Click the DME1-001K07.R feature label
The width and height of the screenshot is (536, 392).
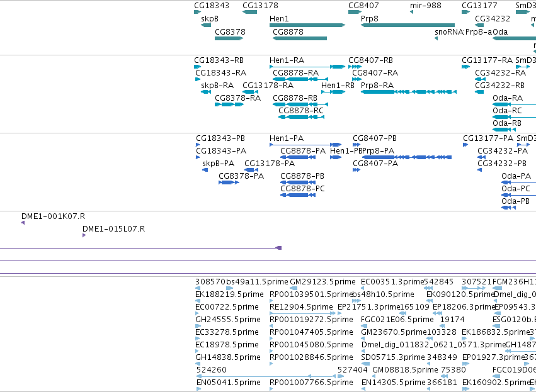pyautogui.click(x=54, y=216)
